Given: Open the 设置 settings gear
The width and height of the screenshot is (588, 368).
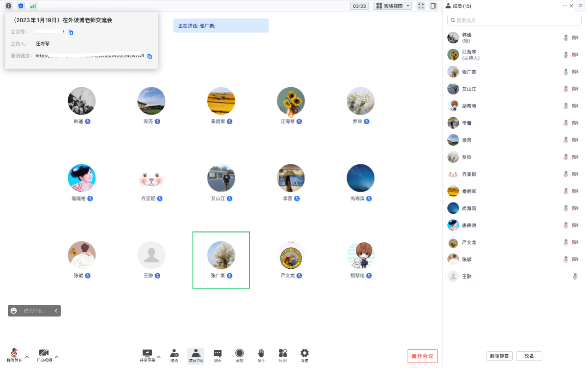Looking at the screenshot, I should (x=305, y=355).
